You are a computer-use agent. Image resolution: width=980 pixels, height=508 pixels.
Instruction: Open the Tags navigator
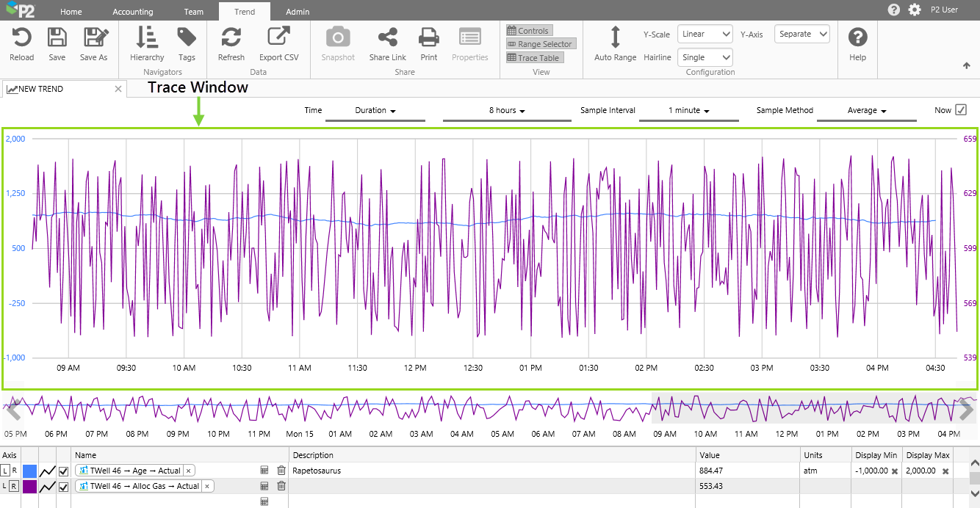click(x=187, y=38)
